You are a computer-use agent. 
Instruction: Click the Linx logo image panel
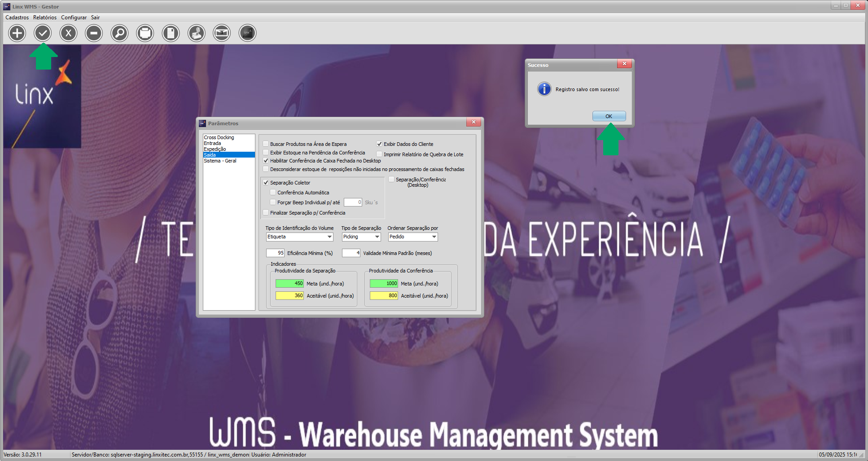(42, 96)
